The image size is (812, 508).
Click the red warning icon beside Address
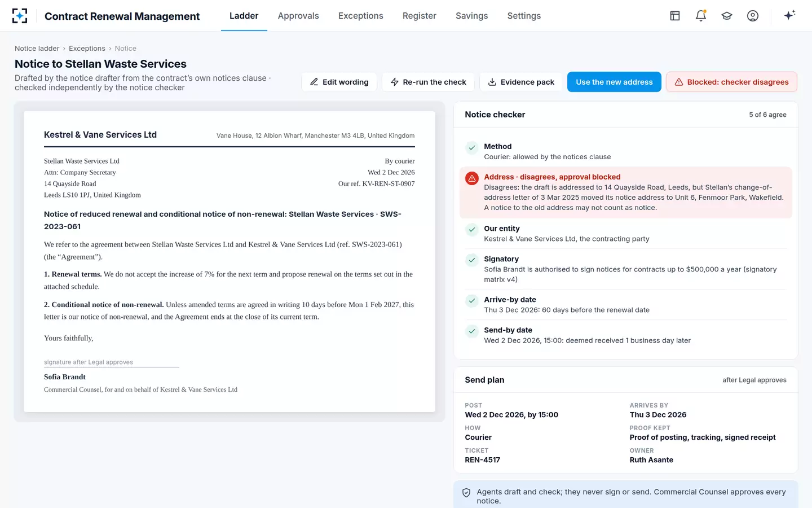click(x=472, y=178)
